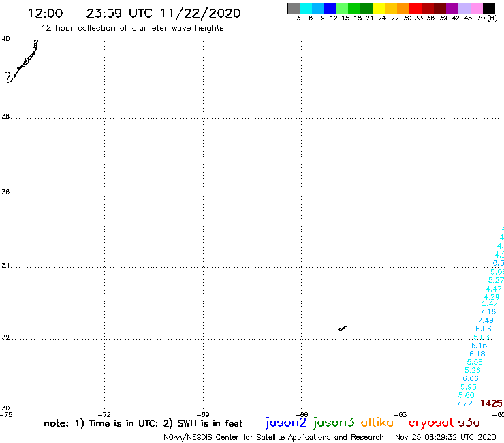Click the wave height value '5.95'
504x443 pixels.
[x=469, y=387]
